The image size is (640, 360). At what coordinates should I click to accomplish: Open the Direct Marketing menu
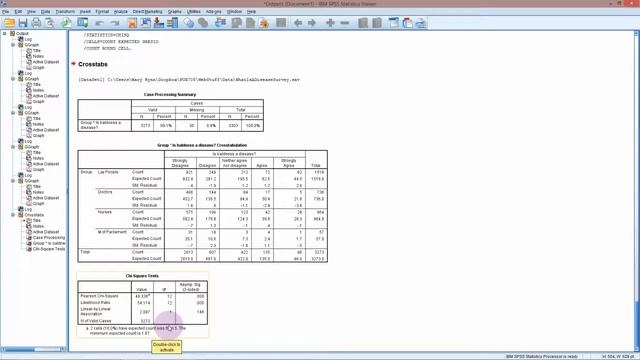147,12
